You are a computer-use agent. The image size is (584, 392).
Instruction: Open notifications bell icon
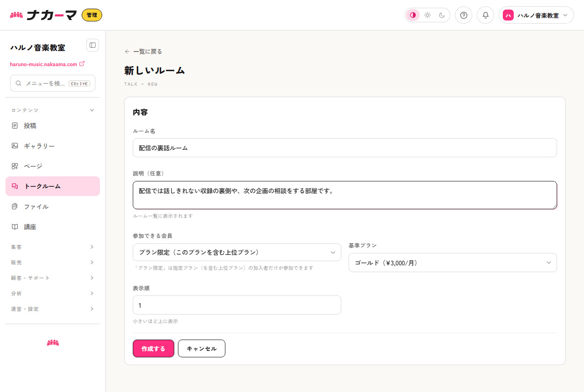485,15
